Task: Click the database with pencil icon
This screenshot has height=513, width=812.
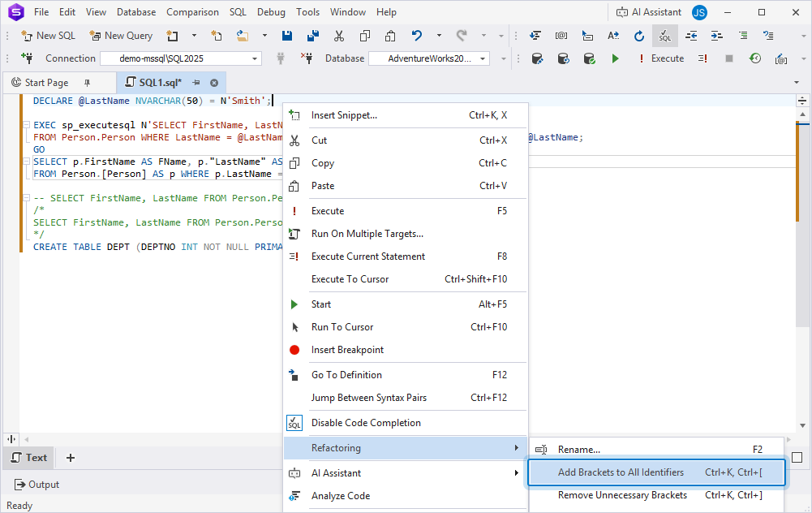Action: tap(538, 58)
